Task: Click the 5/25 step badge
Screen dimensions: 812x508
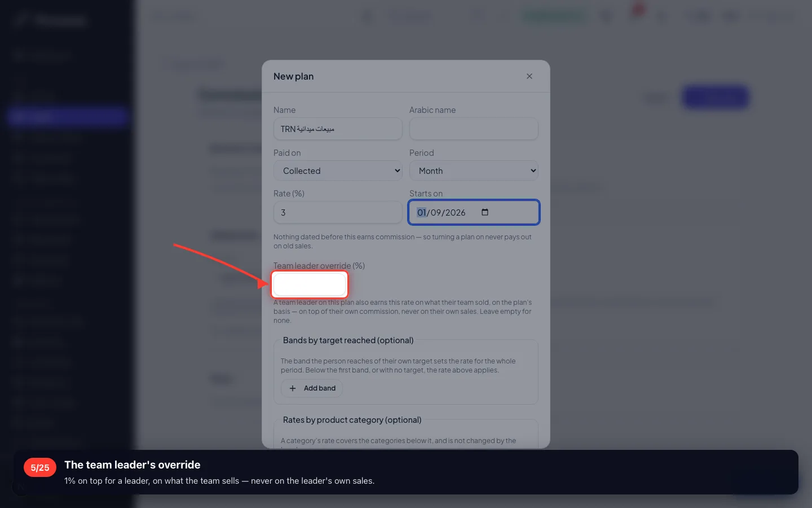Action: [40, 467]
